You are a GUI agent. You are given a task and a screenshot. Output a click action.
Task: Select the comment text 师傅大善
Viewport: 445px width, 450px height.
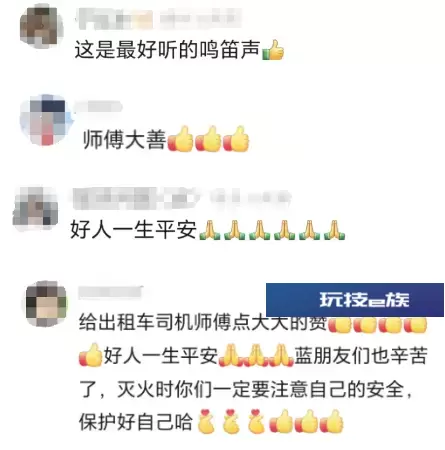tap(125, 139)
